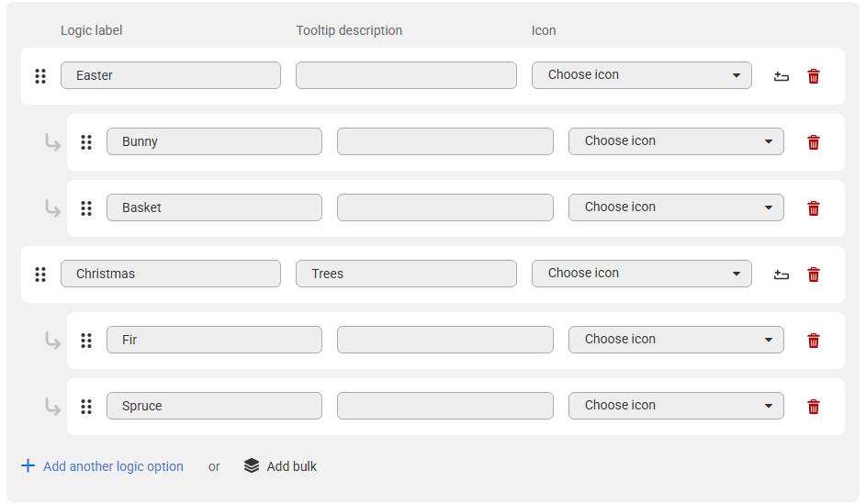Delete the Spruce sub-option
The image size is (866, 504).
[813, 407]
